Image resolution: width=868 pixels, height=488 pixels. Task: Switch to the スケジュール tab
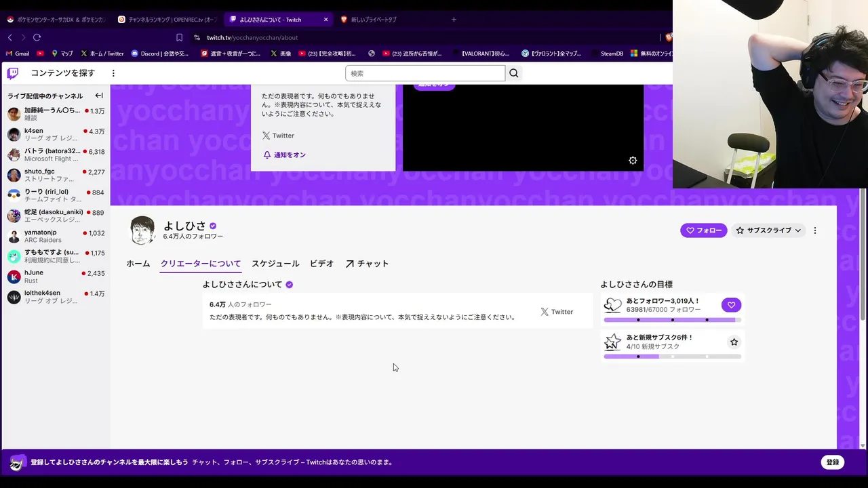pyautogui.click(x=275, y=264)
